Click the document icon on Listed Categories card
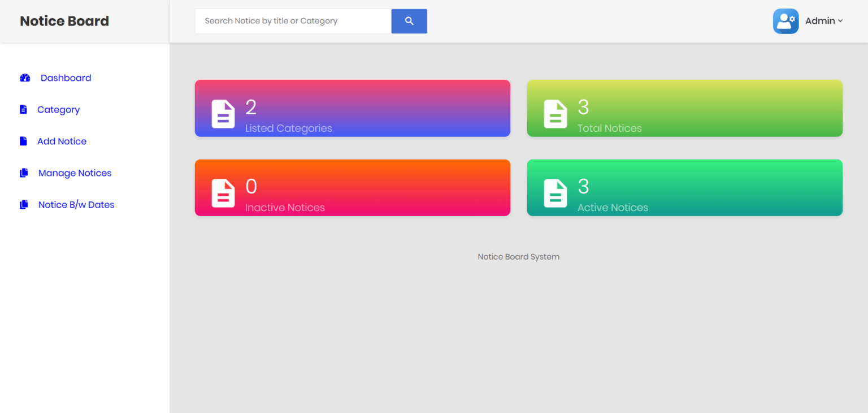Screen dimensions: 868x413 point(223,114)
